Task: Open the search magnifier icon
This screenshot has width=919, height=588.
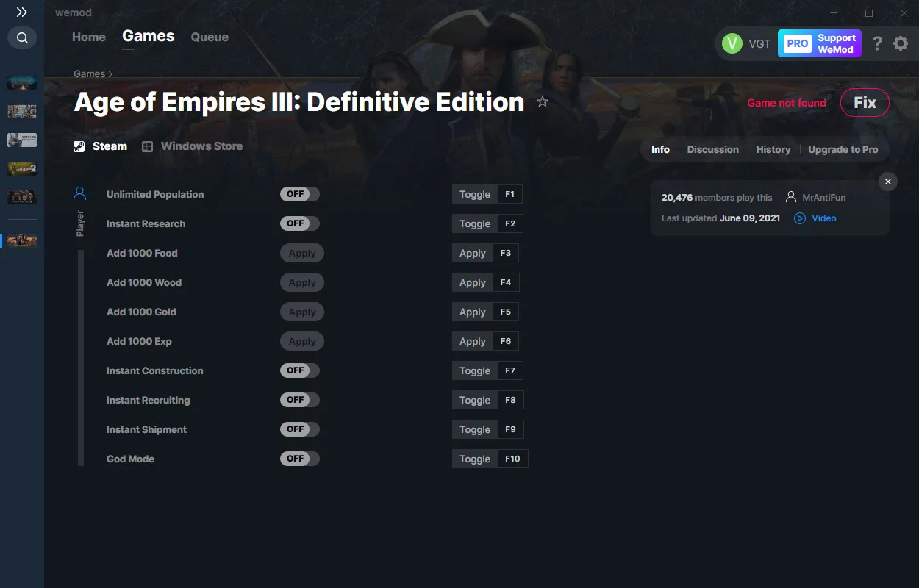Action: coord(22,37)
